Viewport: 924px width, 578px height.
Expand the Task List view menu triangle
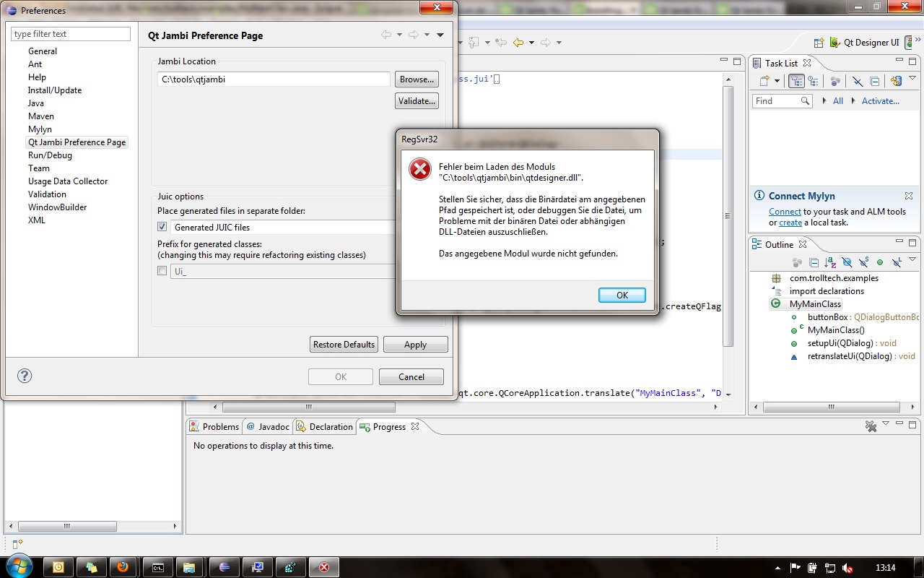pos(913,79)
